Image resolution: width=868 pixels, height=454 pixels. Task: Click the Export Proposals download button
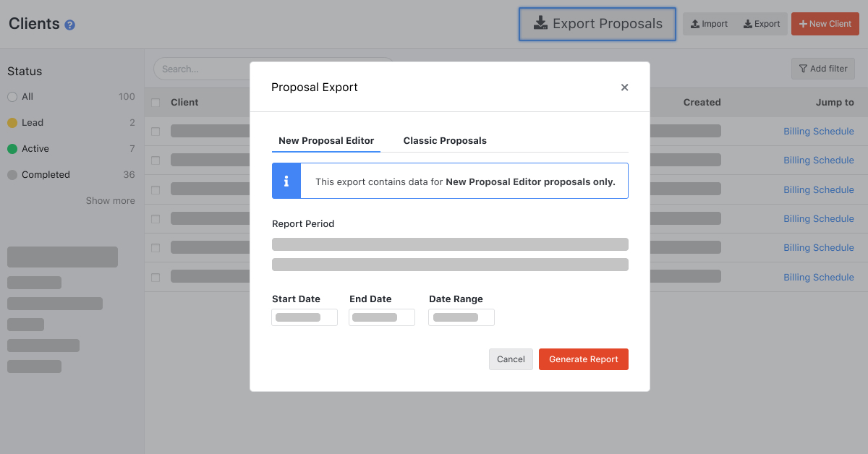(597, 24)
